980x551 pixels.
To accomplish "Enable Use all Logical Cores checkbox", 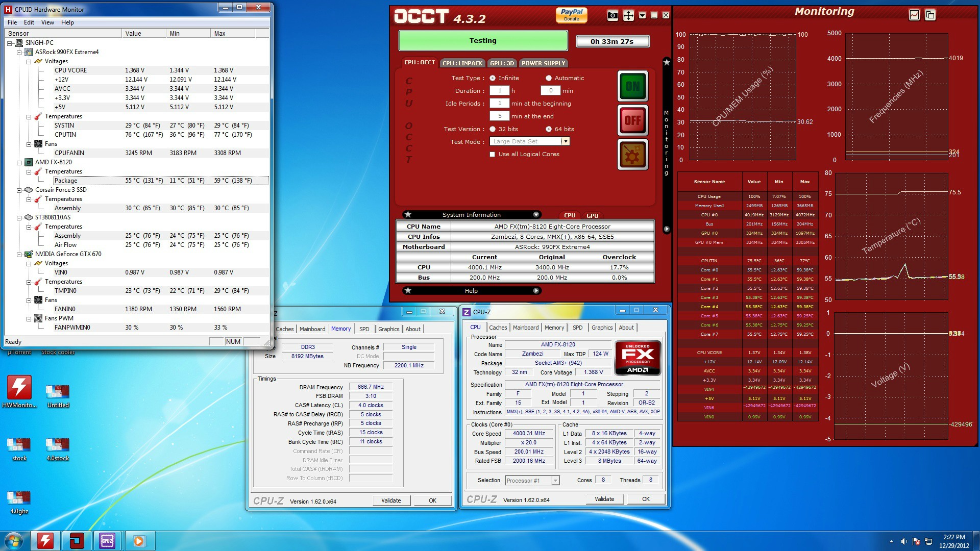I will [492, 154].
